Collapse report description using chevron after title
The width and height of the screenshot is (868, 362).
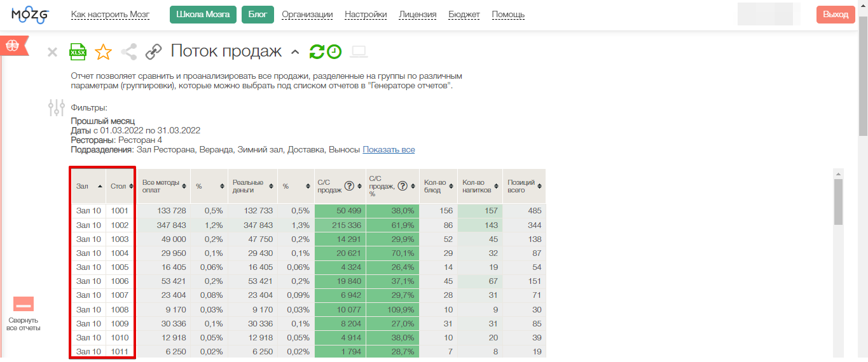[294, 52]
